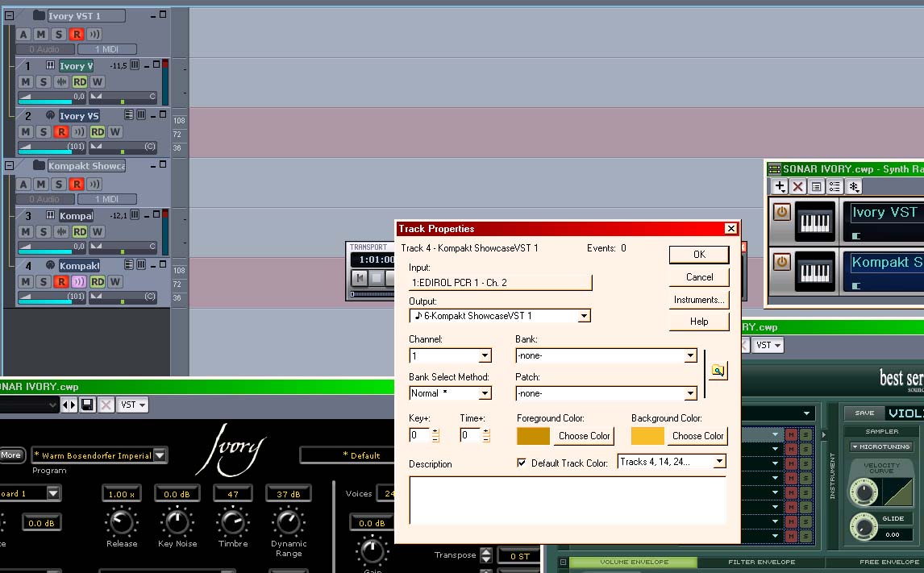Click synth rack options list icon
Viewport: 924px width, 573px height.
coord(835,187)
